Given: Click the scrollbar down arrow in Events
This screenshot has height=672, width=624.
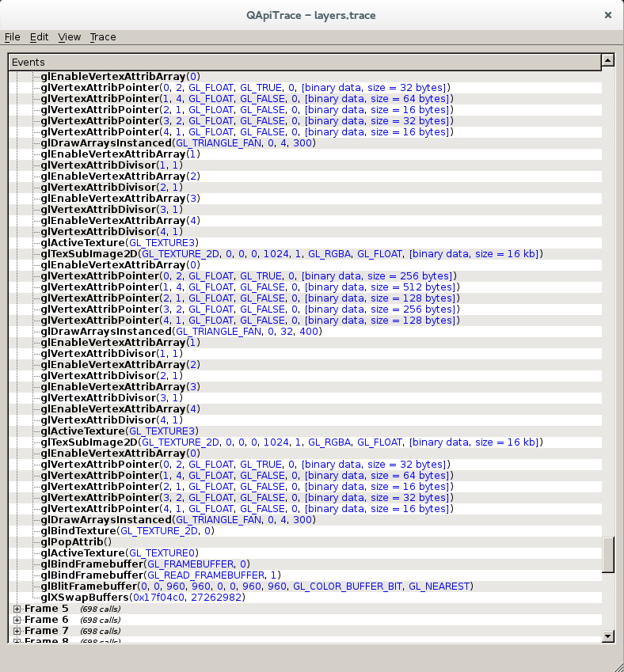Looking at the screenshot, I should click(608, 636).
